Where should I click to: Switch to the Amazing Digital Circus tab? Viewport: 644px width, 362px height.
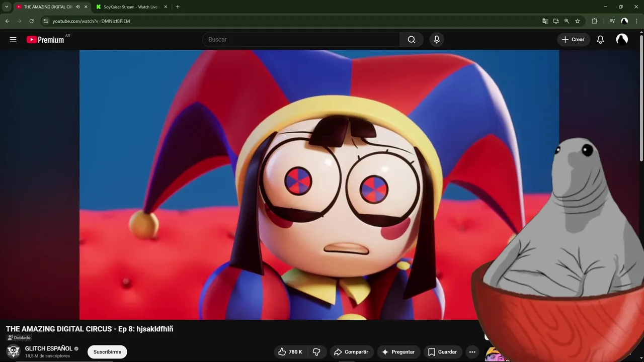[48, 7]
